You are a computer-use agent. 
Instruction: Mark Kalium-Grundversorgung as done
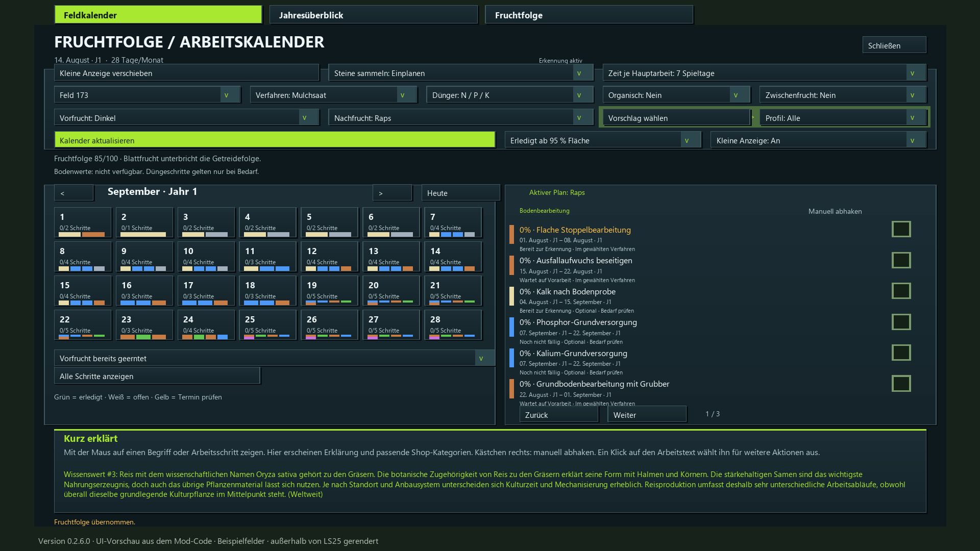click(x=901, y=353)
